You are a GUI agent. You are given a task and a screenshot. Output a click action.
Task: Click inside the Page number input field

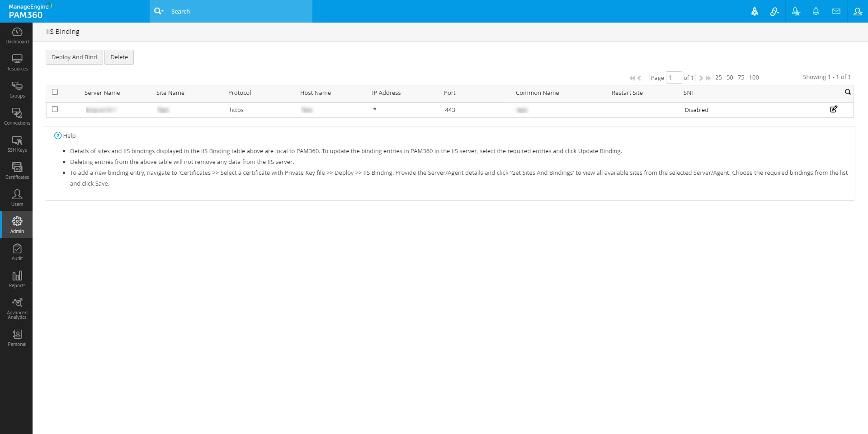(674, 77)
